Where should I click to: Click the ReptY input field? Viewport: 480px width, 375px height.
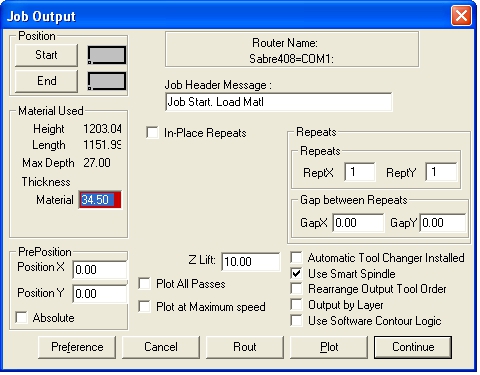[441, 172]
